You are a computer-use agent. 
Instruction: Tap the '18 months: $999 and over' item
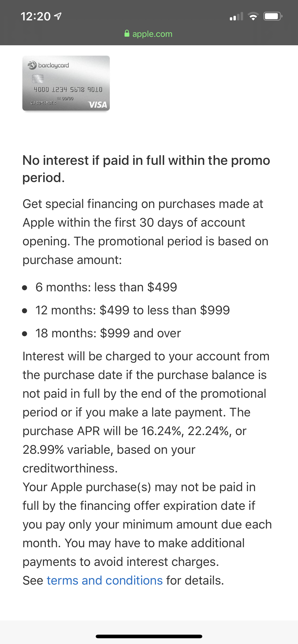coord(108,333)
